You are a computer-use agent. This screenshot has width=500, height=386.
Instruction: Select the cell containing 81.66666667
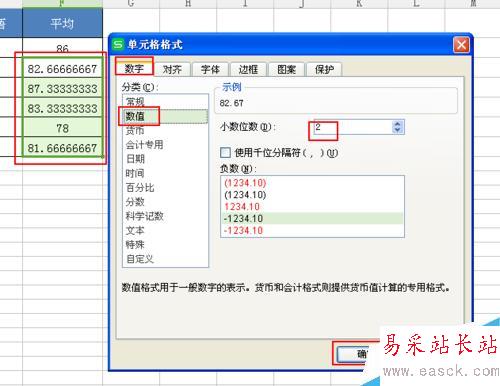click(62, 148)
